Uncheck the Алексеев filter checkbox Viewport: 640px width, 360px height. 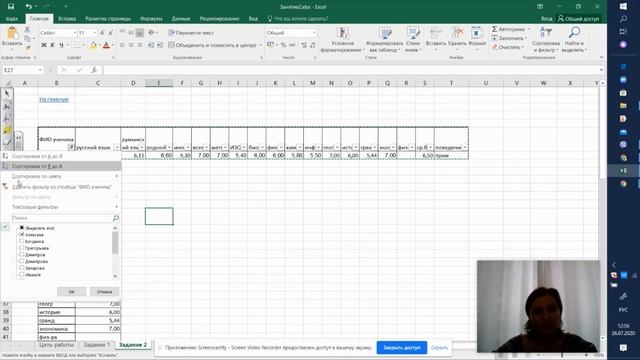[22, 235]
